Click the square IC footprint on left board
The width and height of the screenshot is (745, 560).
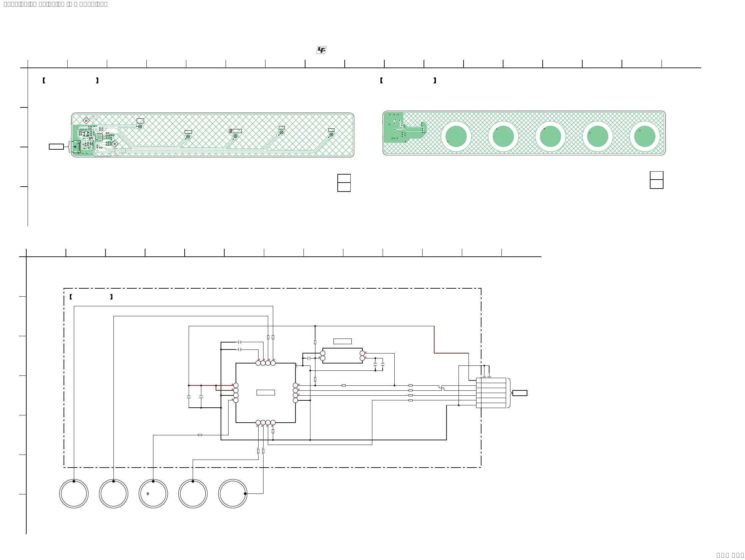tap(99, 137)
